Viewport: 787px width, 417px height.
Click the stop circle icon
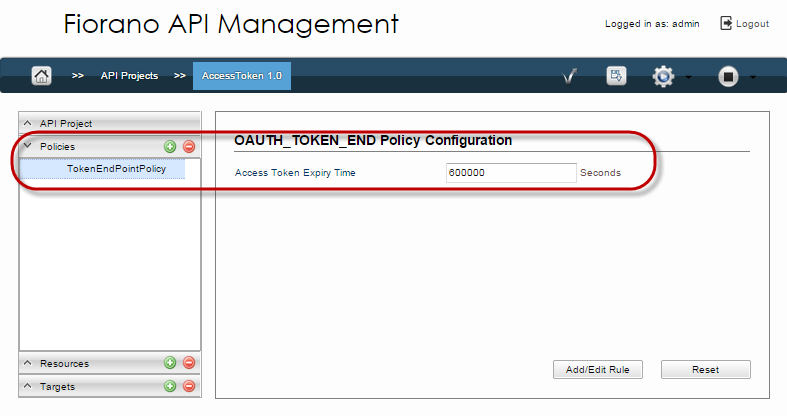[728, 76]
